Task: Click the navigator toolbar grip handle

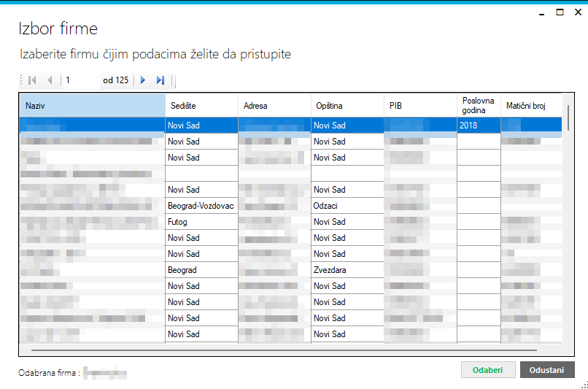Action: click(x=21, y=80)
